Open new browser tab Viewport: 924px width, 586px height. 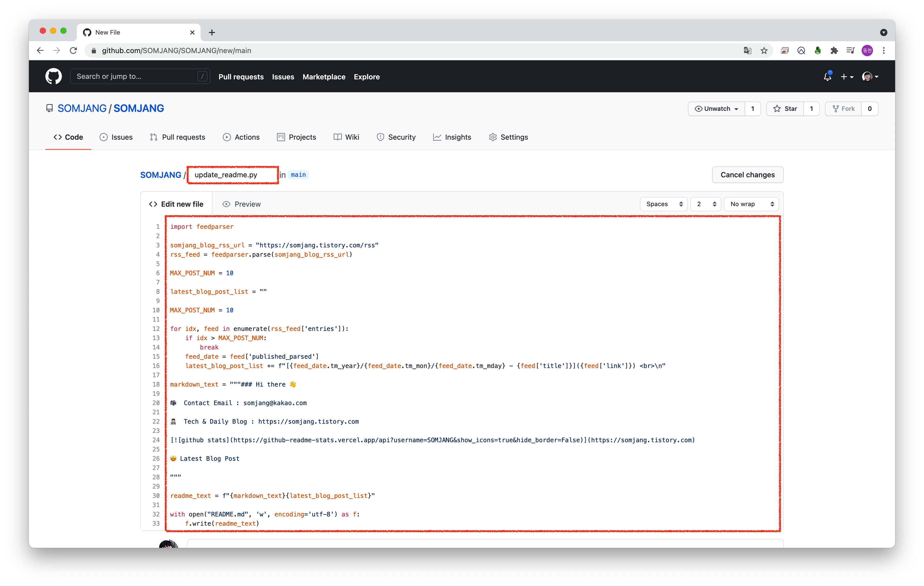coord(212,32)
